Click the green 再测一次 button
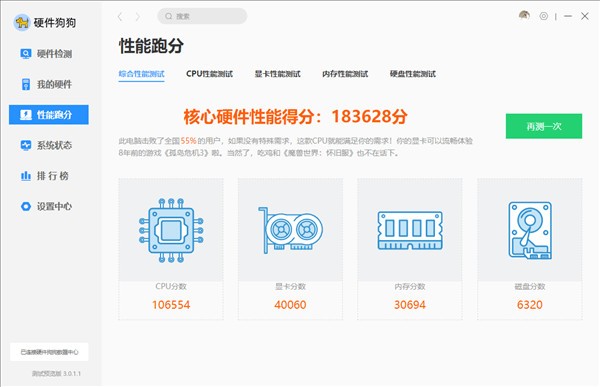The height and width of the screenshot is (387, 600). pyautogui.click(x=544, y=126)
